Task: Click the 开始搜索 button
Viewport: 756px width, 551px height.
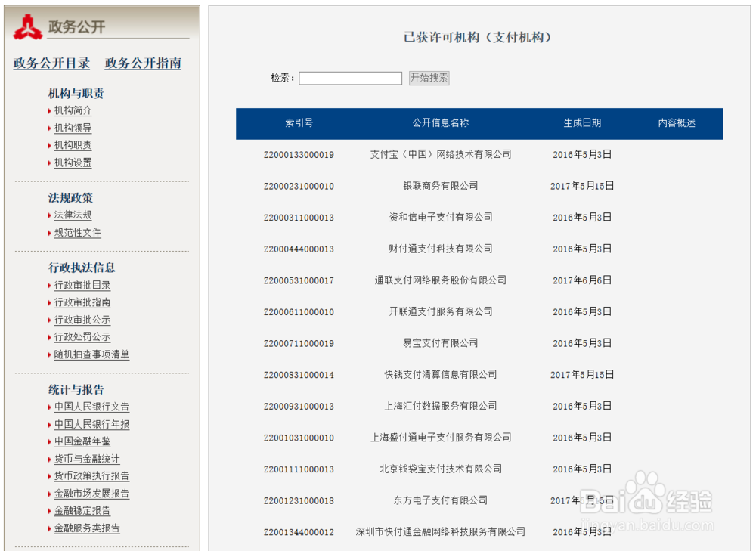Action: click(429, 78)
